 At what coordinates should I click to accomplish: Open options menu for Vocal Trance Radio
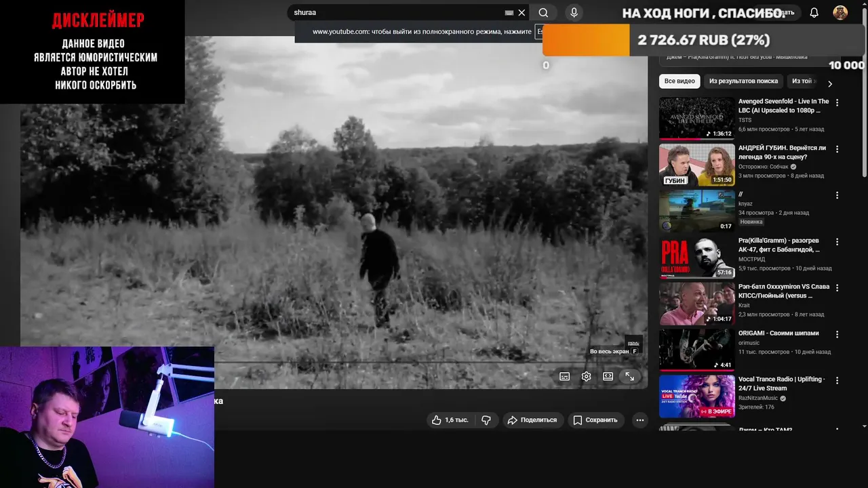(x=837, y=380)
